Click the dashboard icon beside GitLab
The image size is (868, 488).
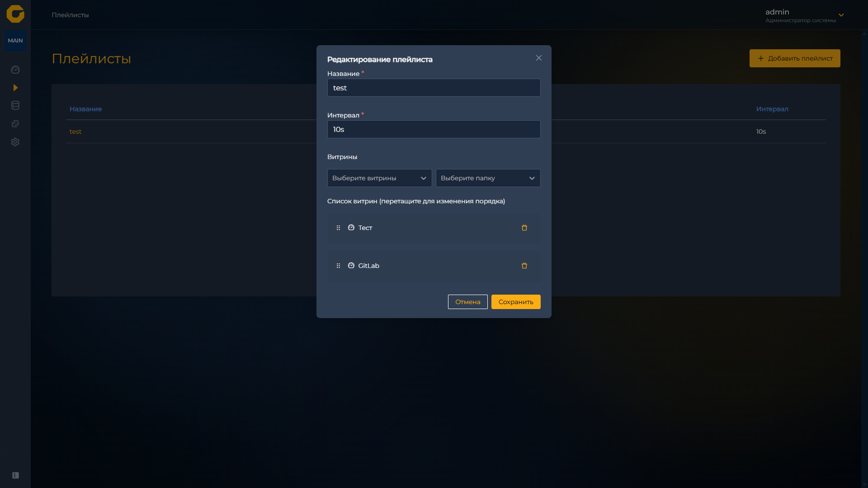(351, 265)
